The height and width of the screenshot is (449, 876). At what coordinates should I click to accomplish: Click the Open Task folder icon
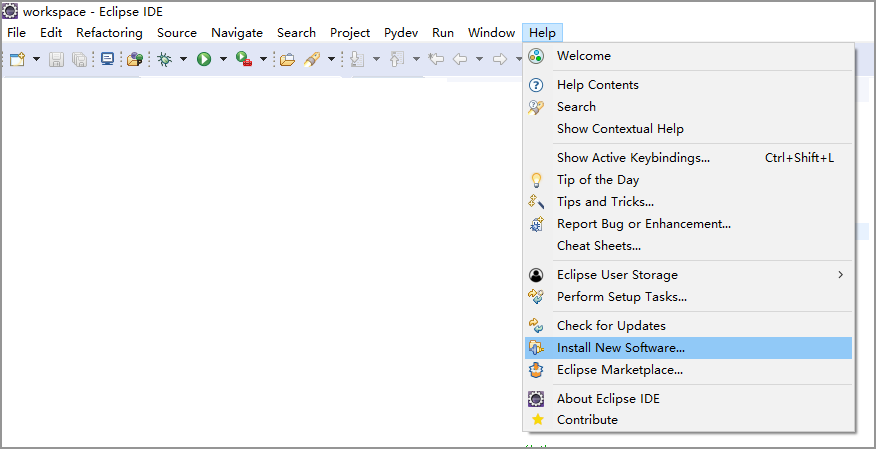(287, 59)
